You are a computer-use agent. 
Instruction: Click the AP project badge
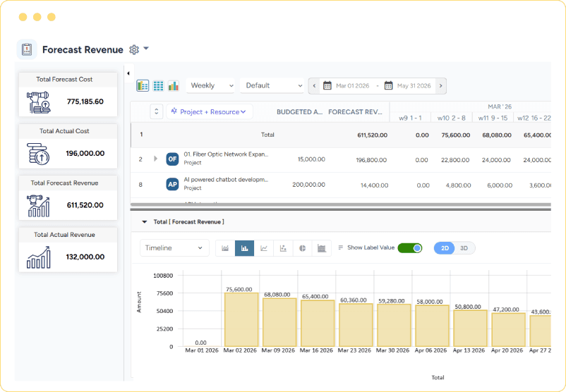click(x=172, y=184)
